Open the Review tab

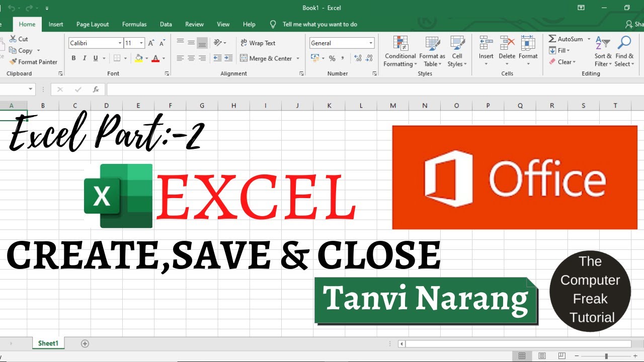tap(194, 24)
